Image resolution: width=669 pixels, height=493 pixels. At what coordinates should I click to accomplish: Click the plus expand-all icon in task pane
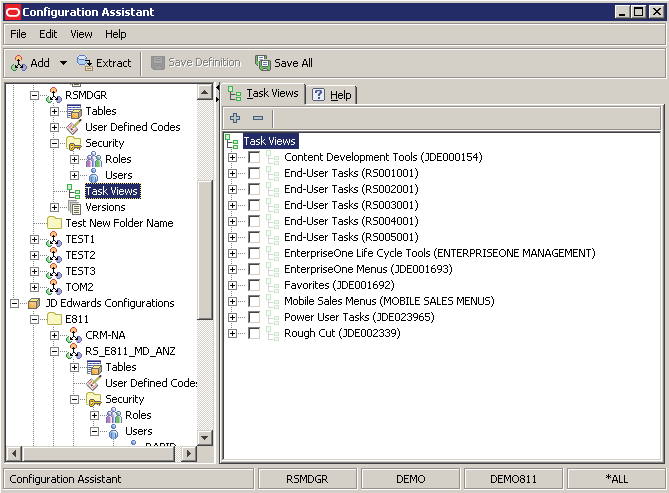[x=235, y=118]
